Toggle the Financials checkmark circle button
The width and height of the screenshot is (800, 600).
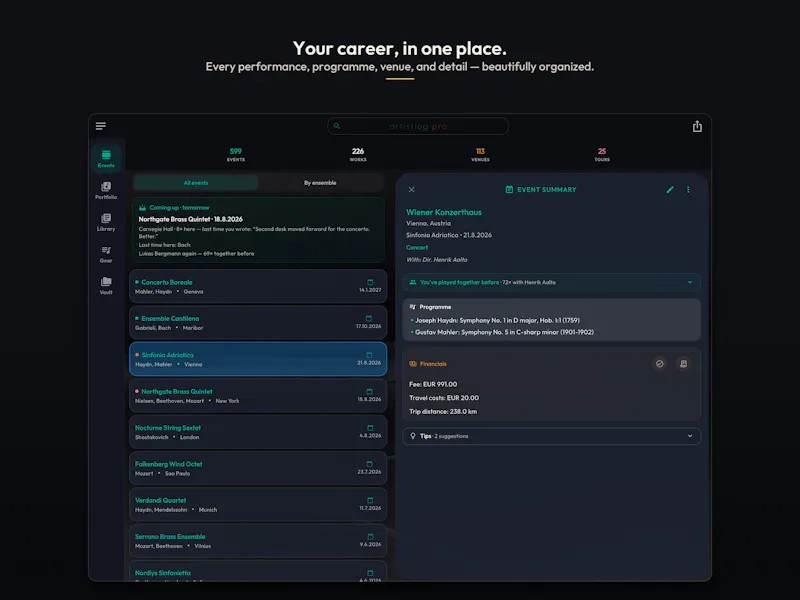(660, 364)
